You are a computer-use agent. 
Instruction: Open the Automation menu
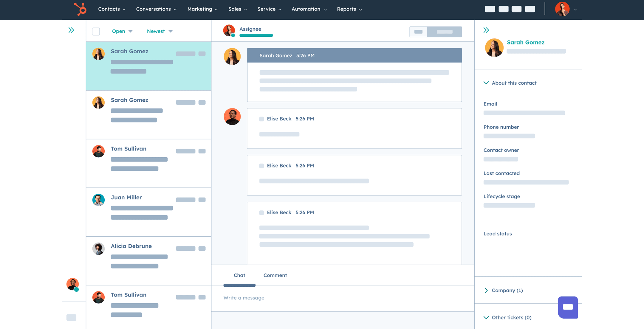pyautogui.click(x=309, y=9)
